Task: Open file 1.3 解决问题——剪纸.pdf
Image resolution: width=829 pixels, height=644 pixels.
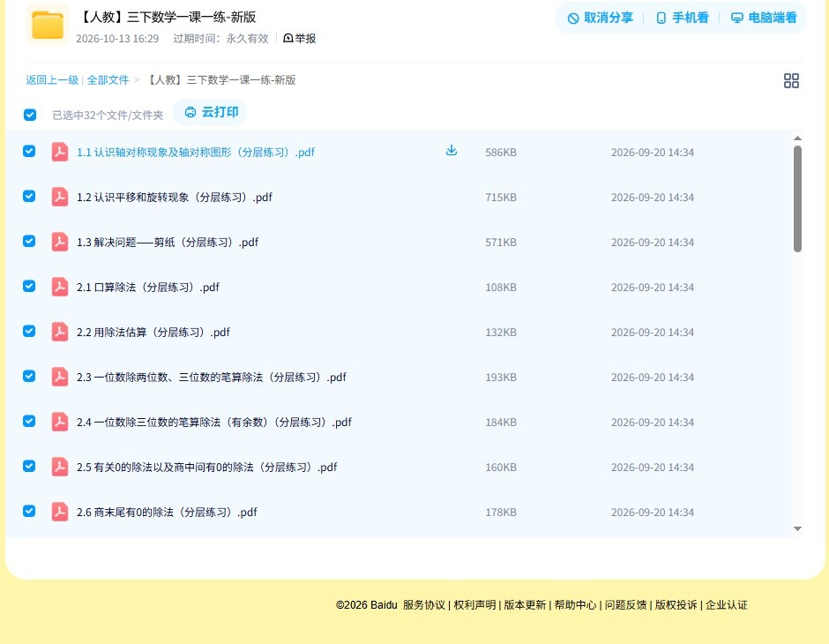Action: click(168, 242)
